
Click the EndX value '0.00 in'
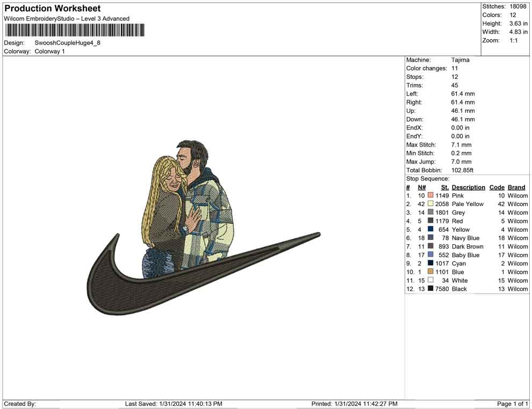[x=461, y=128]
